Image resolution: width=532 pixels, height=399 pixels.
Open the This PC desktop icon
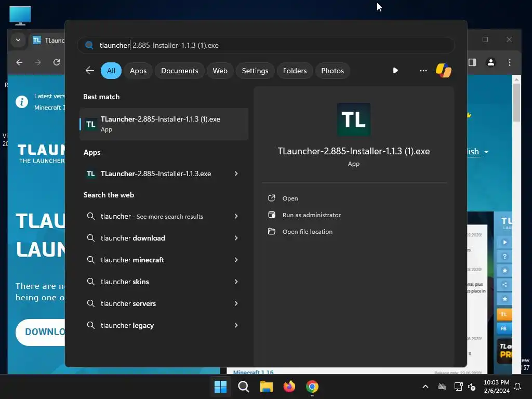pyautogui.click(x=20, y=16)
